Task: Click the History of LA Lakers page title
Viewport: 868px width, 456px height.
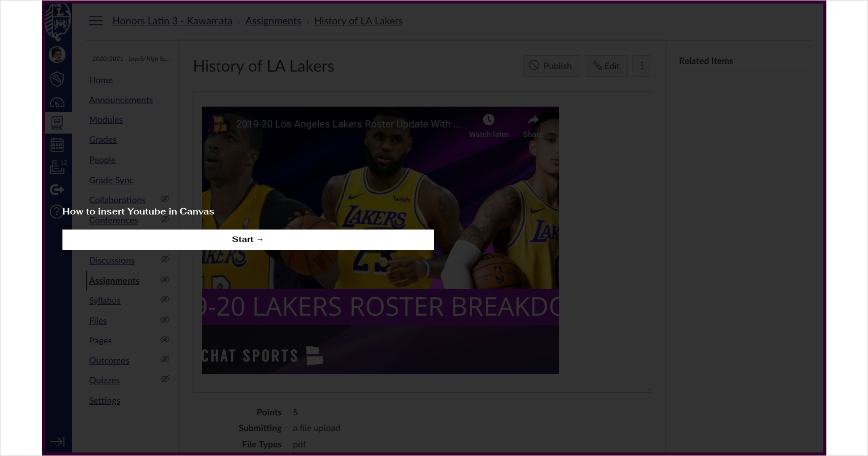Action: [x=263, y=66]
